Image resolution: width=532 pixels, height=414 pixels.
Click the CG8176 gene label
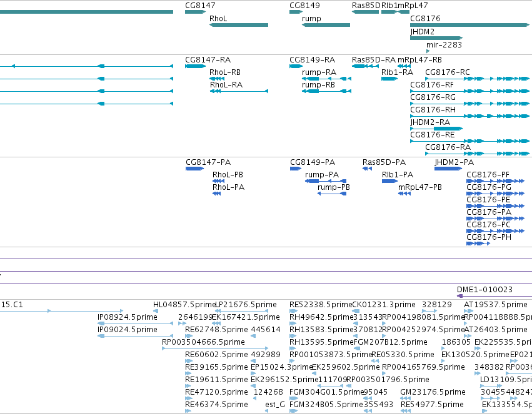425,19
